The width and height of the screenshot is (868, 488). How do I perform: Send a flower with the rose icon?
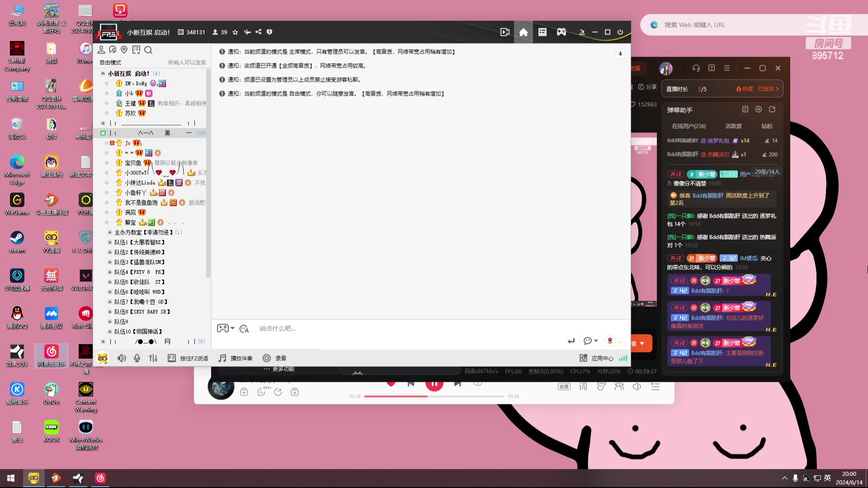[x=610, y=341]
